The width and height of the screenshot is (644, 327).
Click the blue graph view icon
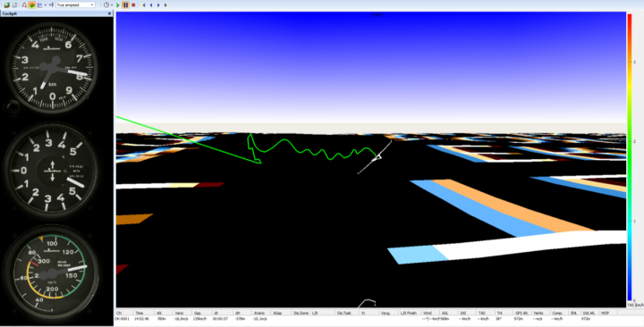pyautogui.click(x=40, y=5)
